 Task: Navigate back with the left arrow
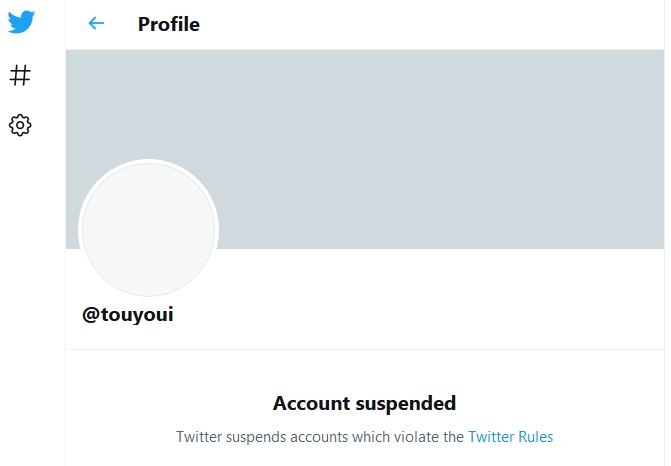tap(96, 23)
